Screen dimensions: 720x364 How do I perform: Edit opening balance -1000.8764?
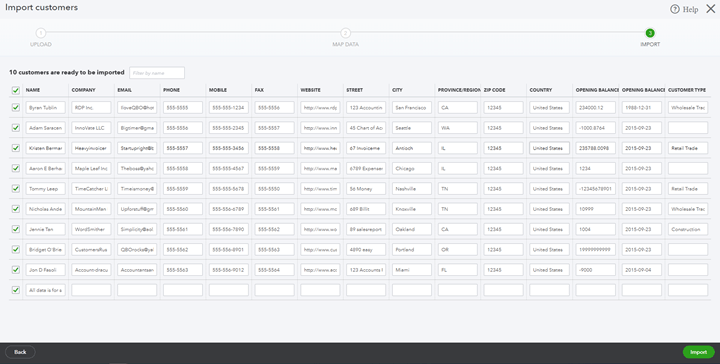point(596,128)
